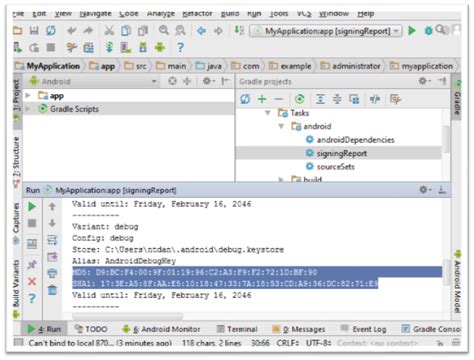Image resolution: width=474 pixels, height=360 pixels.
Task: Click the Open folder toolbar icon
Action: [x=17, y=31]
